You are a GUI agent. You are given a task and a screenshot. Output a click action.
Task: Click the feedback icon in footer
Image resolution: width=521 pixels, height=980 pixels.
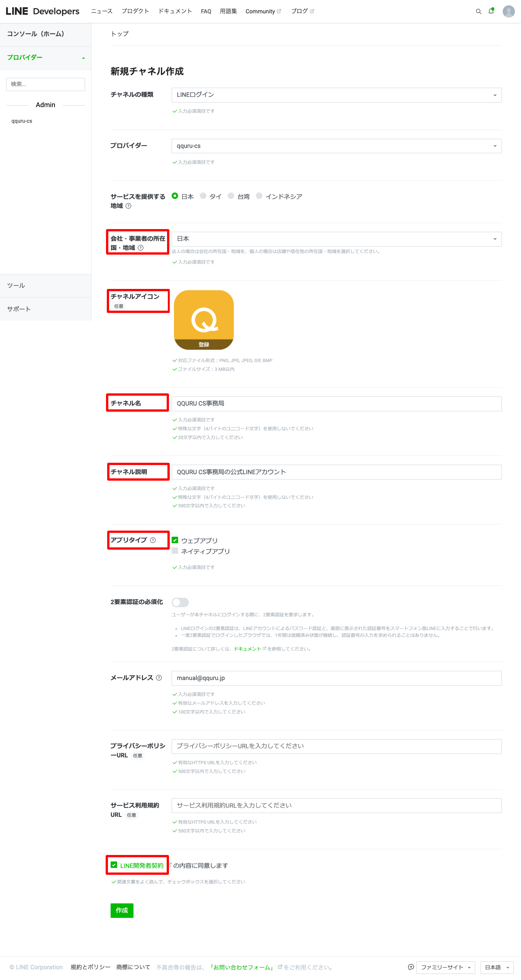tap(411, 967)
